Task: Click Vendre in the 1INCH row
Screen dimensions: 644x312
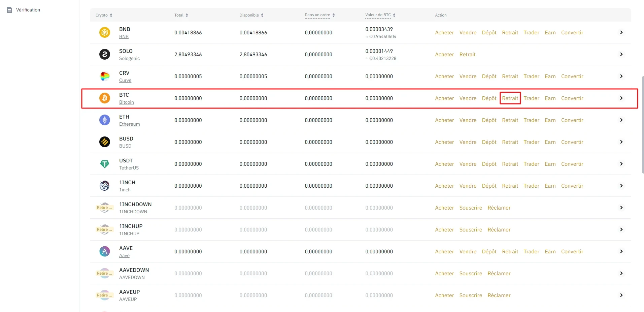Action: pyautogui.click(x=468, y=186)
